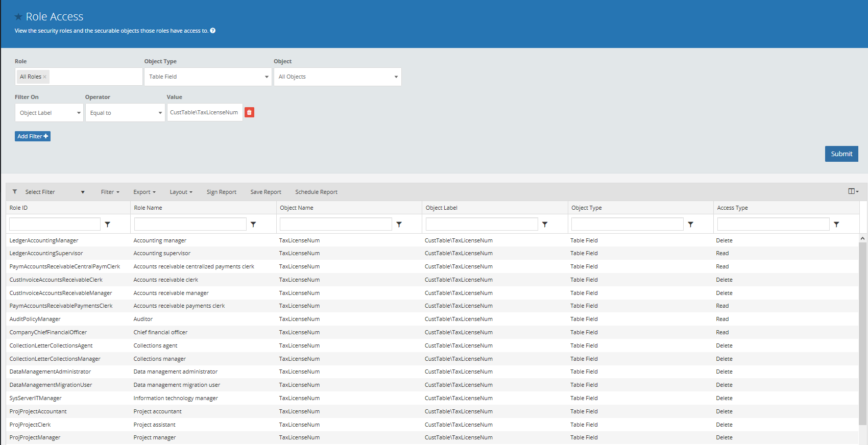
Task: Click the Object Name column filter funnel
Action: click(399, 224)
